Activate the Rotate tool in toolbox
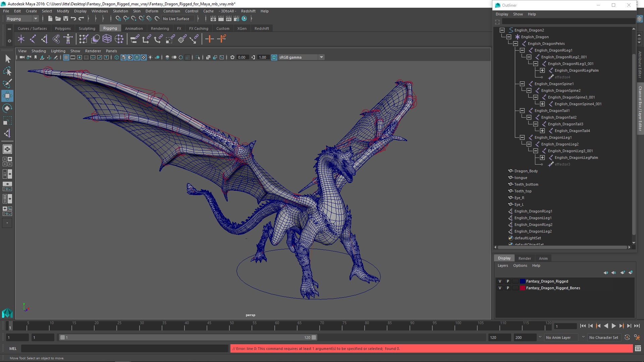 [x=7, y=108]
